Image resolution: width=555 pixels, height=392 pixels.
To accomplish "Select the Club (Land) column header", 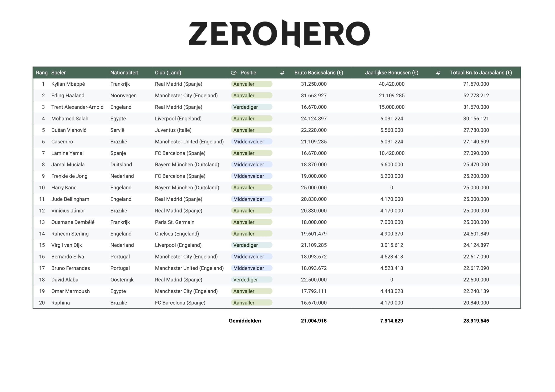I will (x=168, y=73).
